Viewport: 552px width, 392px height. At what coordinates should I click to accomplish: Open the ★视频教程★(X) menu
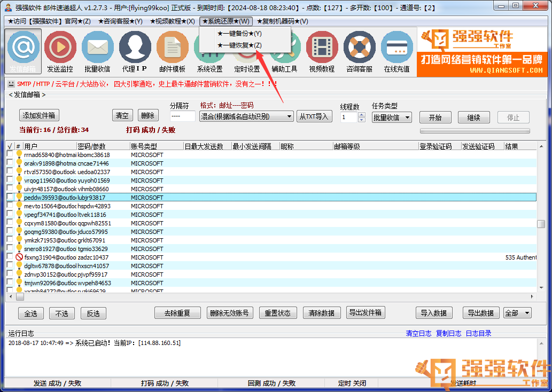[x=173, y=21]
